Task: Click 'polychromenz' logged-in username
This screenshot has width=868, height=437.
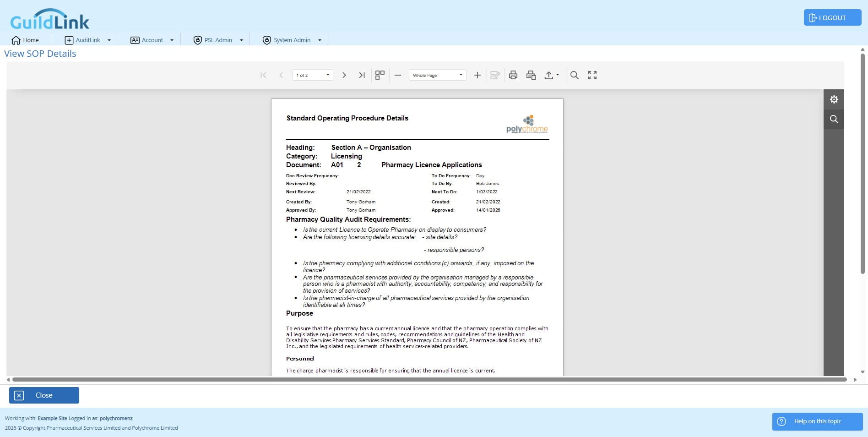Action: pos(116,418)
